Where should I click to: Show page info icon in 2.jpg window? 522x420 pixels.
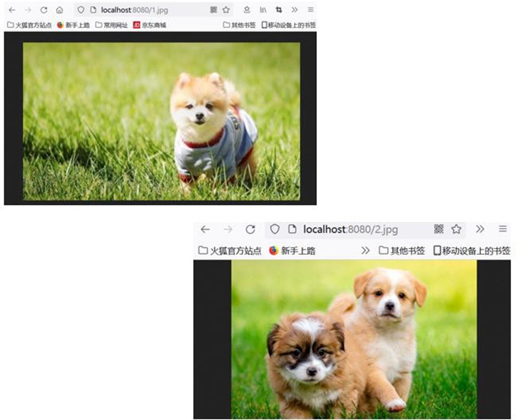point(292,229)
